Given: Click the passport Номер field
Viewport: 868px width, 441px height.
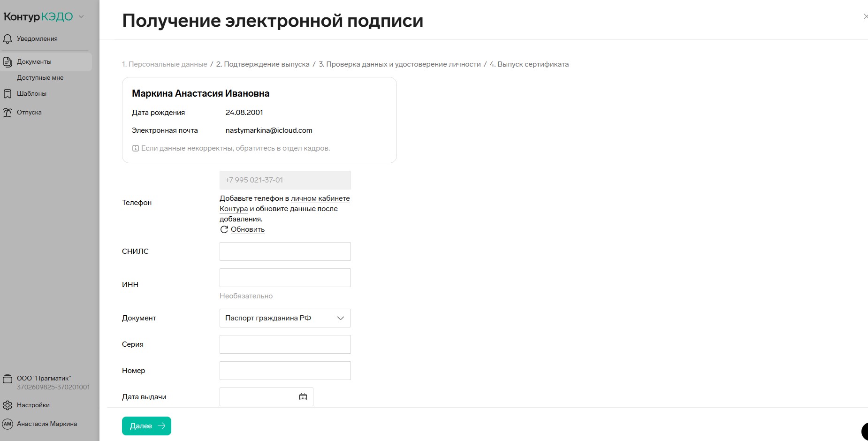Looking at the screenshot, I should tap(285, 371).
